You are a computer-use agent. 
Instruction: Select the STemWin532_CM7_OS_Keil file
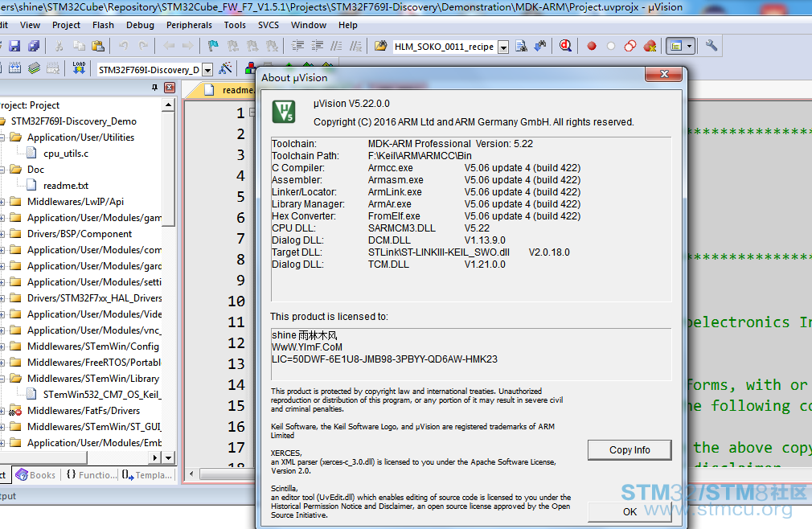click(x=102, y=395)
